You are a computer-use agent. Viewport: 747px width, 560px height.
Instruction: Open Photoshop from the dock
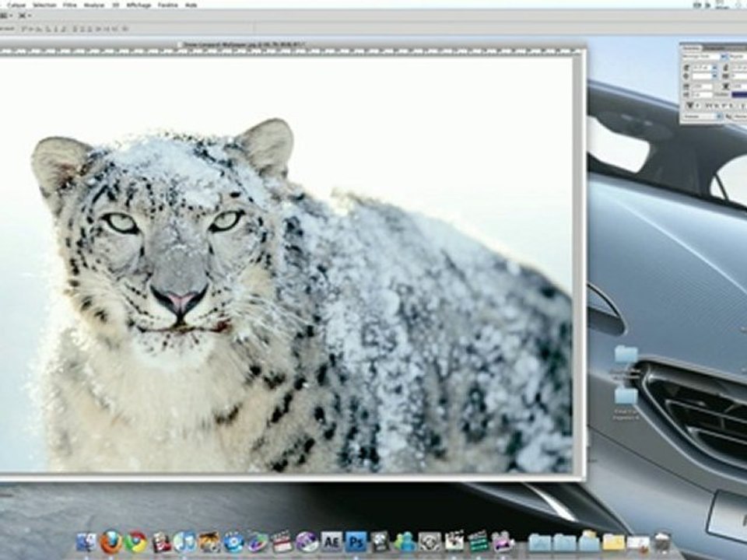tap(356, 541)
